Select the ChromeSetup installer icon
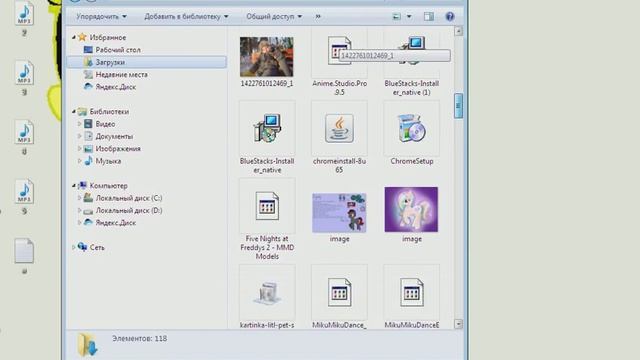 411,128
